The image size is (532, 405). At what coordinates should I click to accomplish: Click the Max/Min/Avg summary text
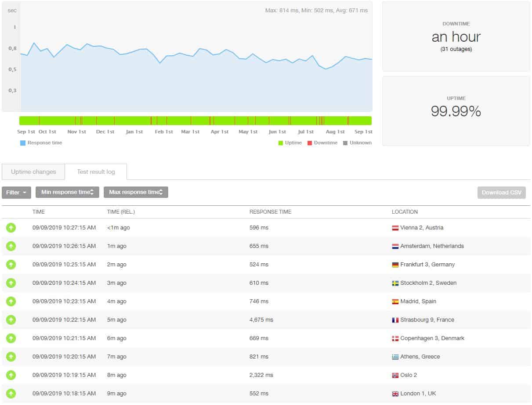pyautogui.click(x=316, y=11)
